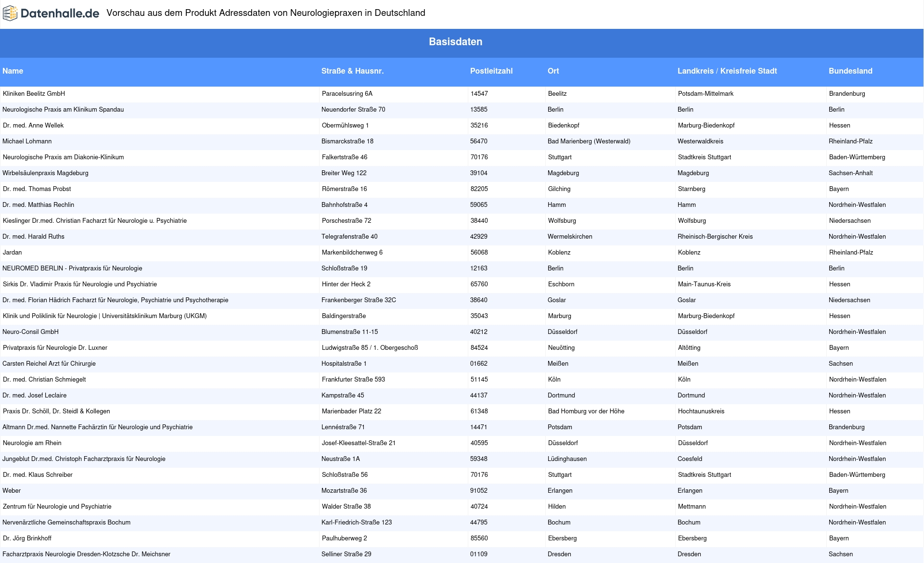Screen dimensions: 924x563
Task: Click the Paracelsusring 6A address cell
Action: click(x=347, y=94)
